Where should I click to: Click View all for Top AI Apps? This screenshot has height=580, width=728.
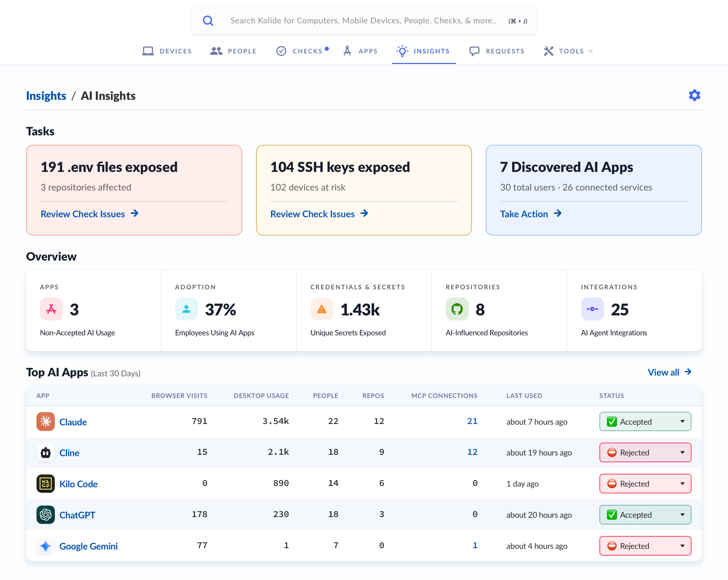(669, 372)
